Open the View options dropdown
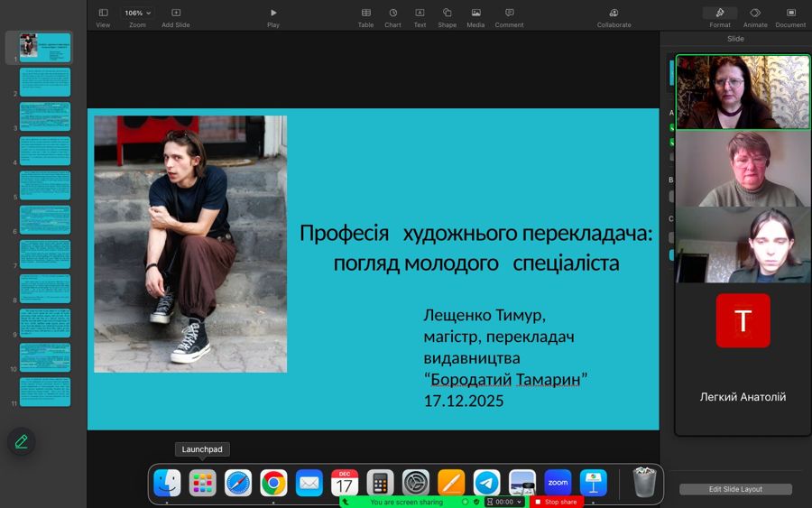This screenshot has height=508, width=812. coord(103,13)
